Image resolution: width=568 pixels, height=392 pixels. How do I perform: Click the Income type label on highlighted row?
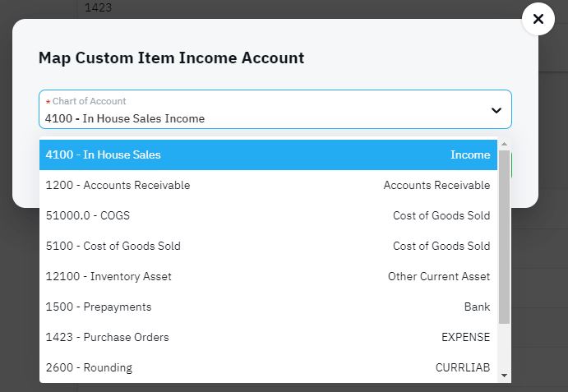pyautogui.click(x=470, y=154)
